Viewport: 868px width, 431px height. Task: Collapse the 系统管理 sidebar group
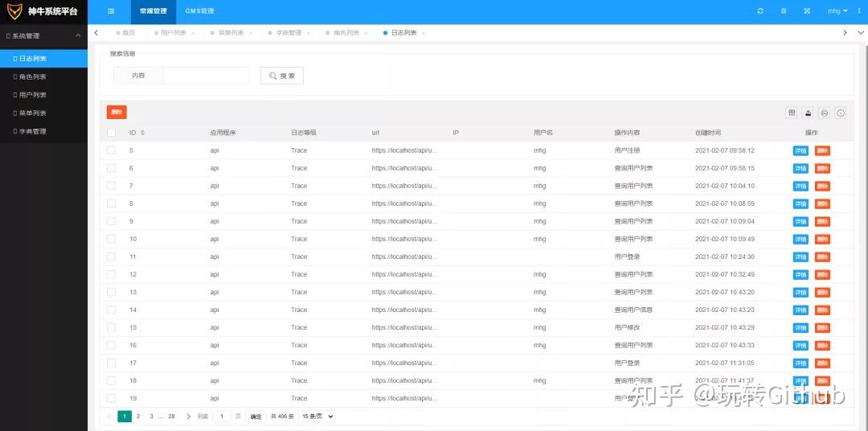[43, 36]
